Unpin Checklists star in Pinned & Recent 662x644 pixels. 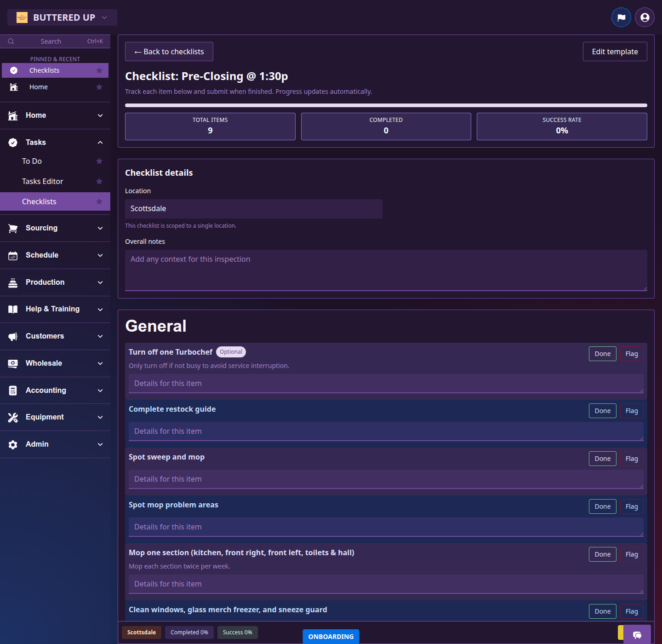click(x=99, y=70)
